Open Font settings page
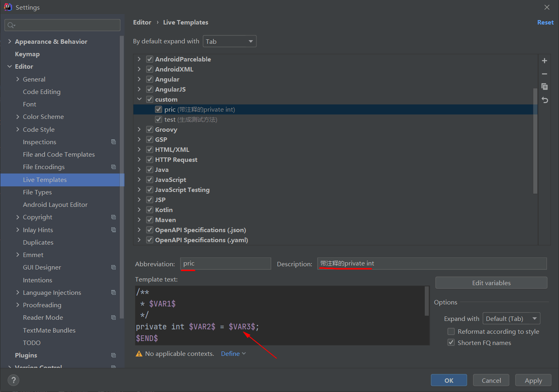559x392 pixels. pyautogui.click(x=29, y=104)
